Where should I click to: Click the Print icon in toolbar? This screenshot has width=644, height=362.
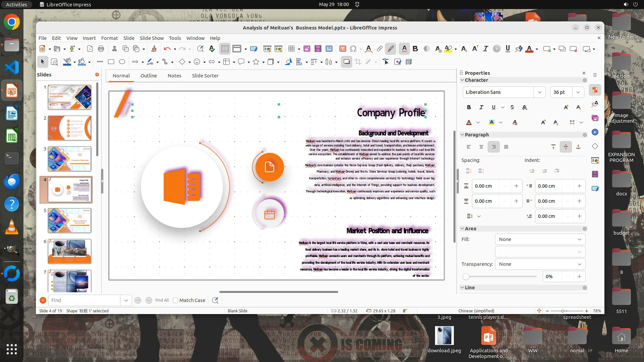(101, 49)
